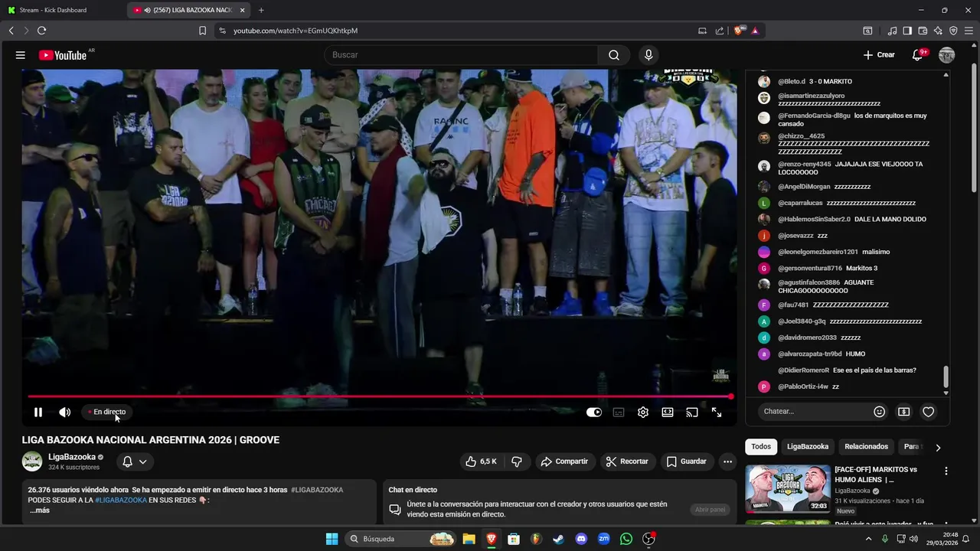Reload the page

pos(41,31)
